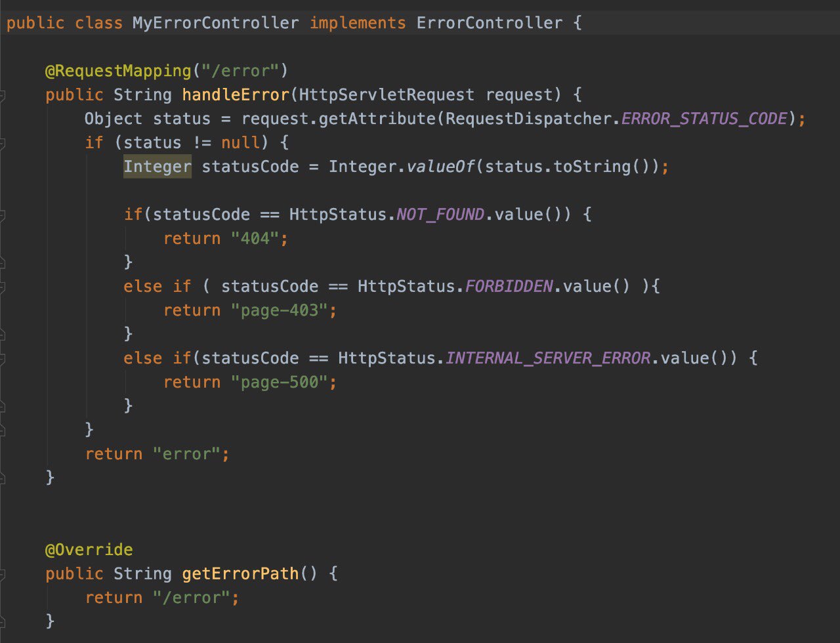840x643 pixels.
Task: Click the "404" return string
Action: [254, 238]
